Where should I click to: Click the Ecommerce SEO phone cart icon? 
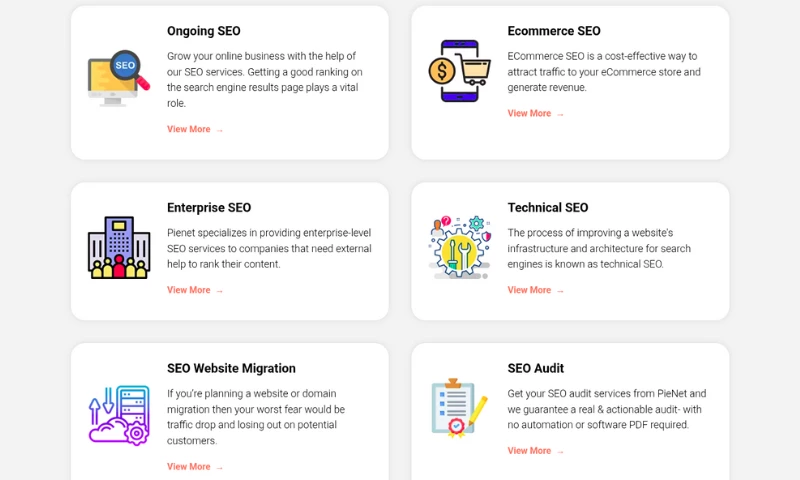click(x=459, y=71)
